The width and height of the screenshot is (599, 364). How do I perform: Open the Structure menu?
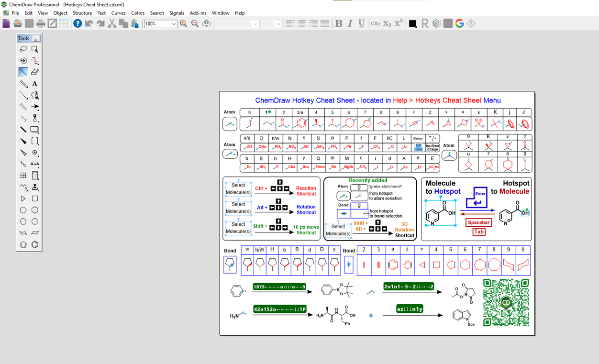[x=82, y=13]
